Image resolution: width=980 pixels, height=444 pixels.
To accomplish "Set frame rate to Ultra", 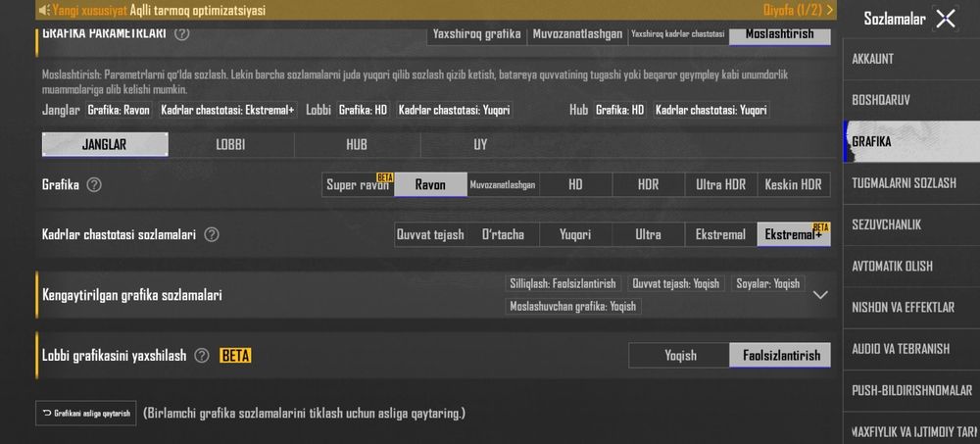I will click(x=648, y=234).
